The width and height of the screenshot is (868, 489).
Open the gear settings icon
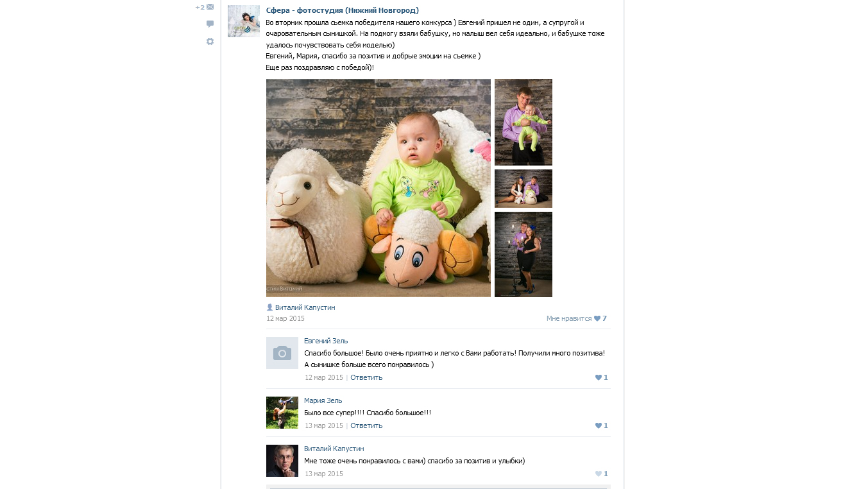pyautogui.click(x=210, y=42)
